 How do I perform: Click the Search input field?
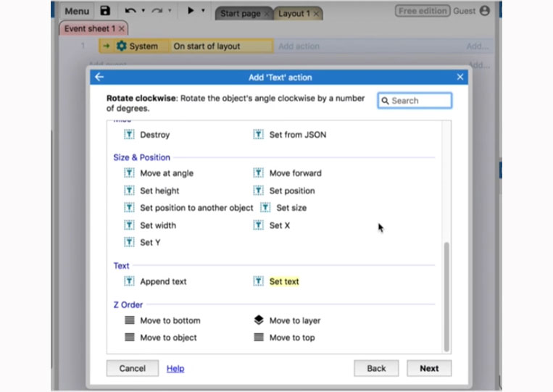point(415,101)
